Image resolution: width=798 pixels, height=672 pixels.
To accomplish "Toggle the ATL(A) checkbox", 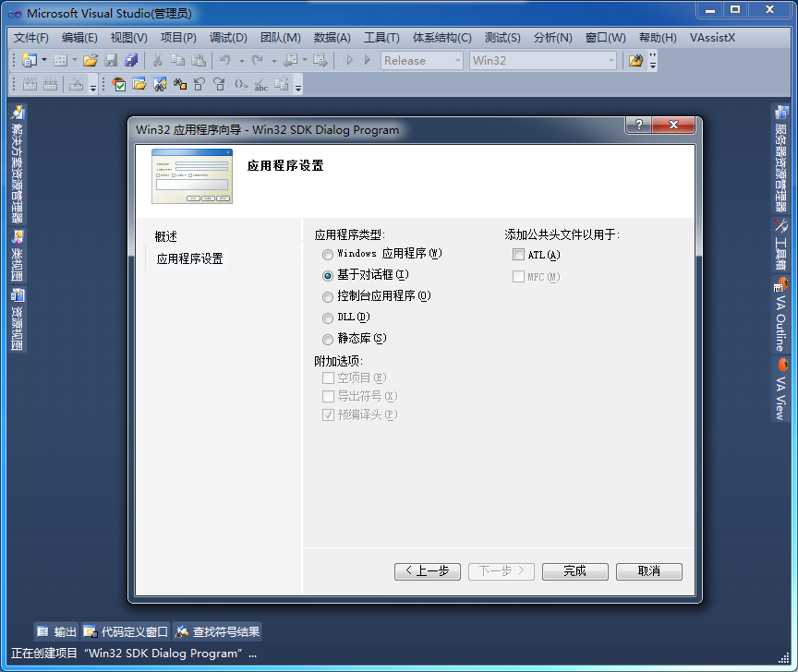I will tap(518, 255).
